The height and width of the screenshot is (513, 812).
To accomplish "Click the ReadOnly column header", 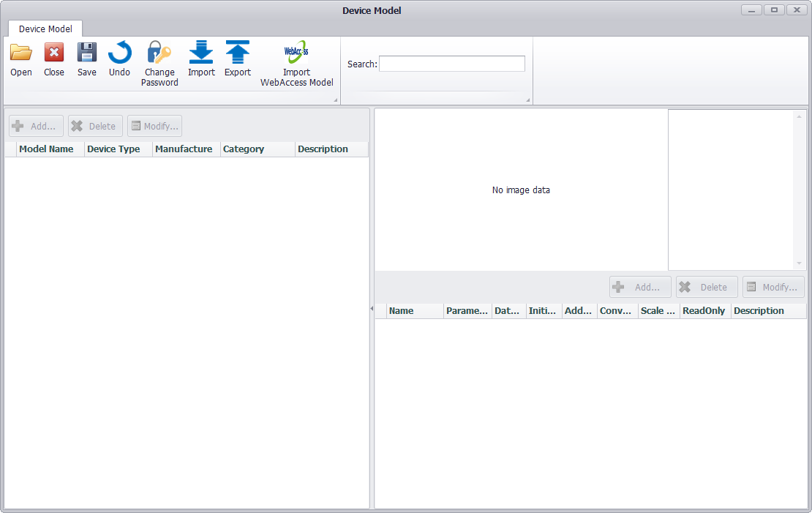I will click(704, 311).
